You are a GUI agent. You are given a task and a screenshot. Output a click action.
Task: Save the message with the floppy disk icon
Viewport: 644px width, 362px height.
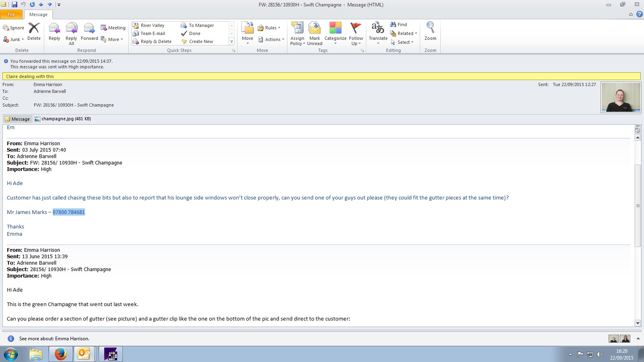pos(14,4)
